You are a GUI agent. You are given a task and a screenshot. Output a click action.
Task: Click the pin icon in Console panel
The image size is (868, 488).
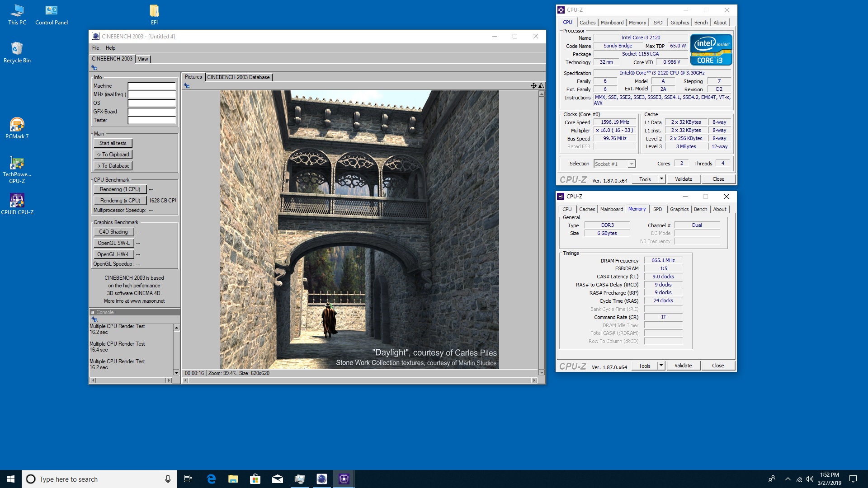(x=94, y=319)
